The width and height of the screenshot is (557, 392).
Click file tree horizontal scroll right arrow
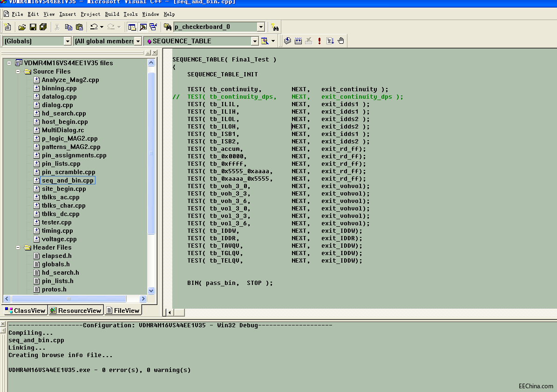143,298
